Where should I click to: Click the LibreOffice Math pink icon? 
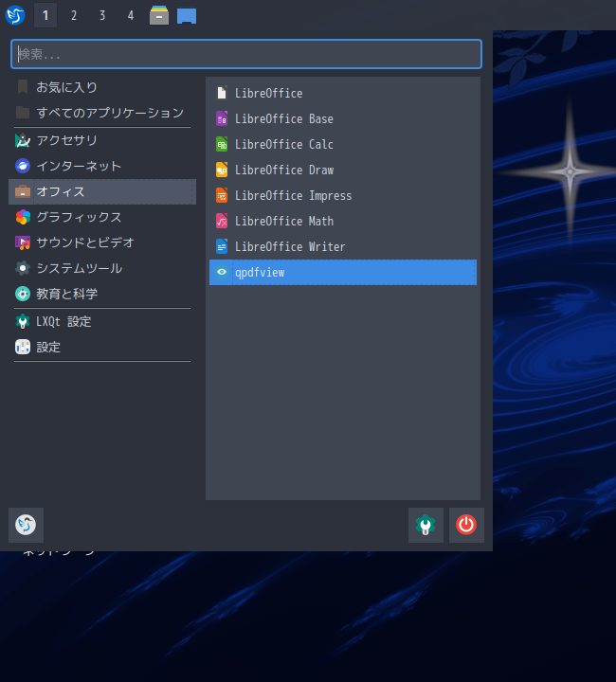[x=222, y=221]
